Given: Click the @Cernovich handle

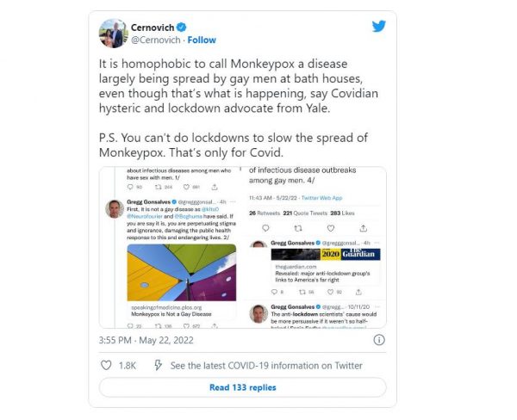Looking at the screenshot, I should (156, 40).
